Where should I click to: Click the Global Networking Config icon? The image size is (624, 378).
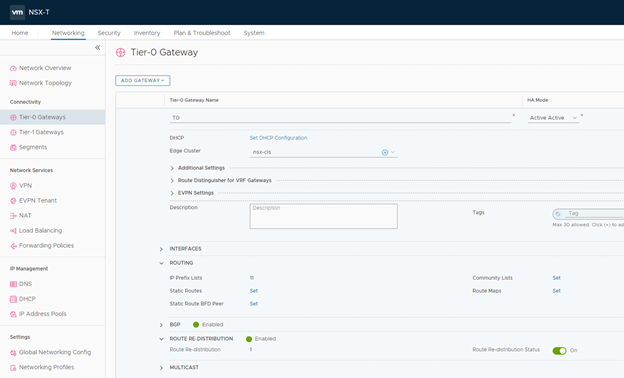[13, 353]
